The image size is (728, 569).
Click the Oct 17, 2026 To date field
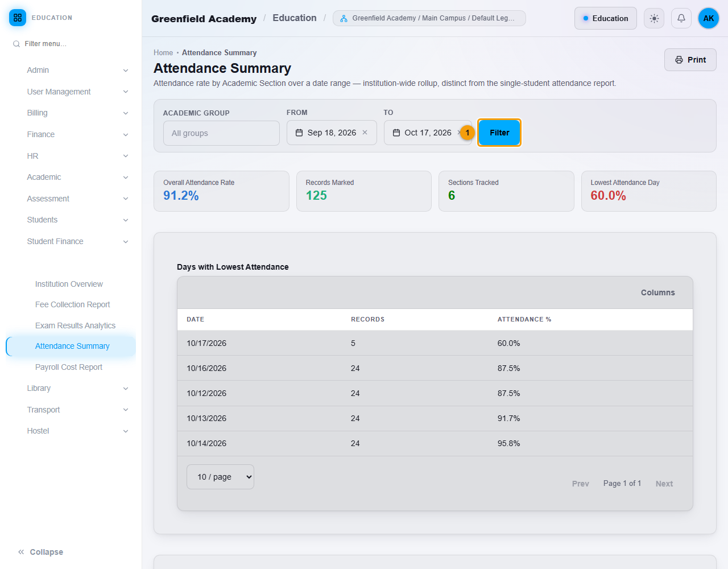[x=428, y=133]
